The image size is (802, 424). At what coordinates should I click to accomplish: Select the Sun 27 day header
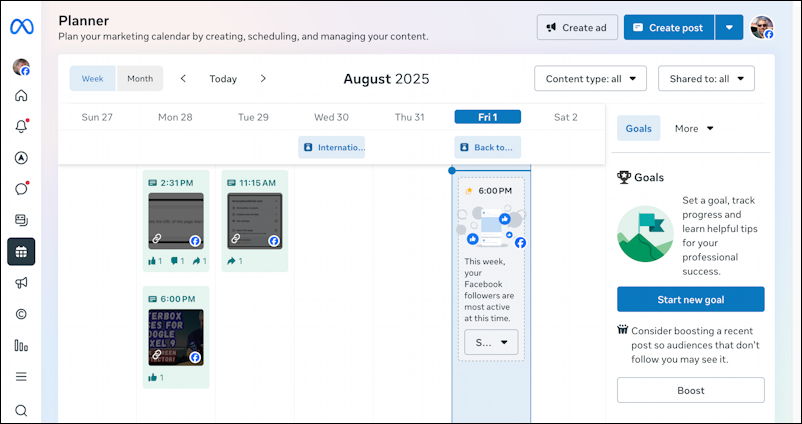pos(97,117)
